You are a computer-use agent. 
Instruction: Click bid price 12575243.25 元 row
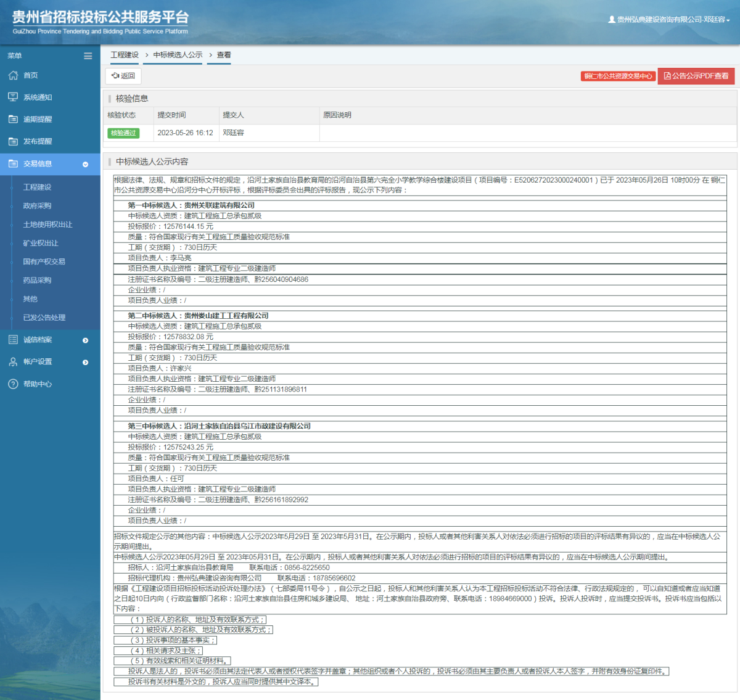420,447
